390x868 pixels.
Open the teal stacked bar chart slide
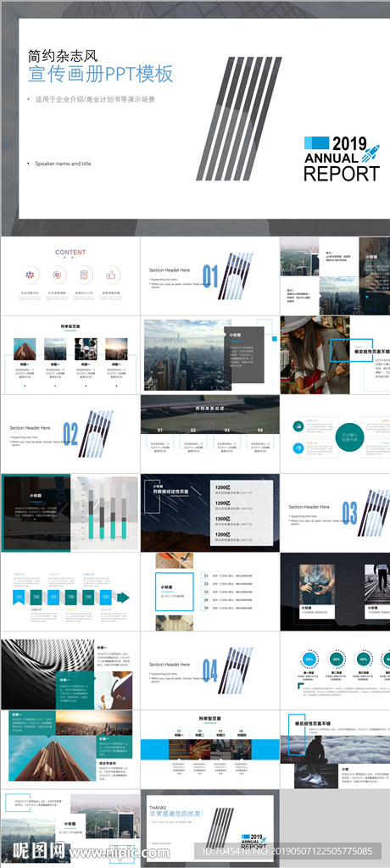pyautogui.click(x=70, y=513)
